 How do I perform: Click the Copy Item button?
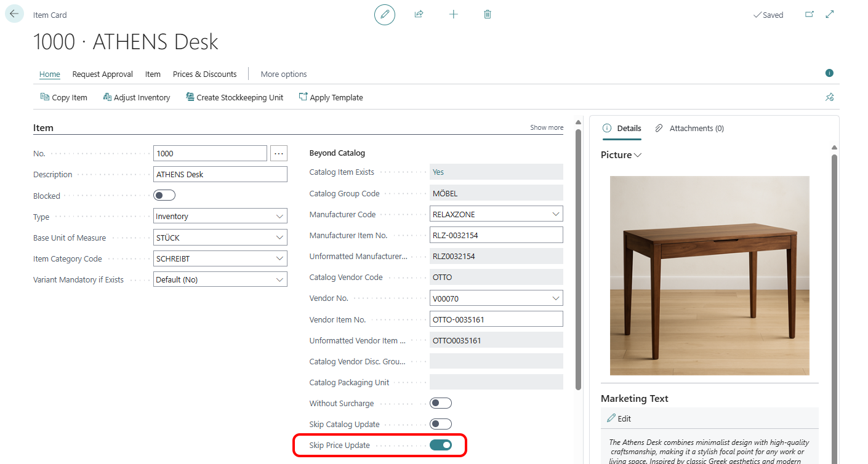coord(63,97)
